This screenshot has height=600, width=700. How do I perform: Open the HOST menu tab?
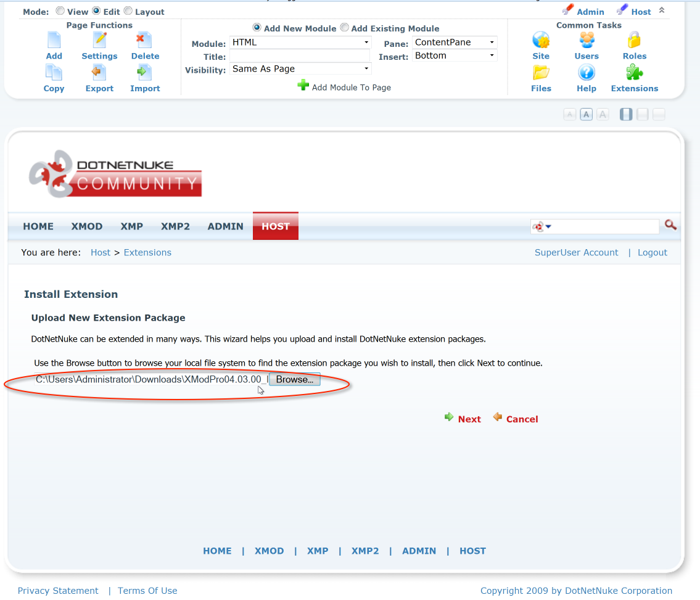pos(276,226)
